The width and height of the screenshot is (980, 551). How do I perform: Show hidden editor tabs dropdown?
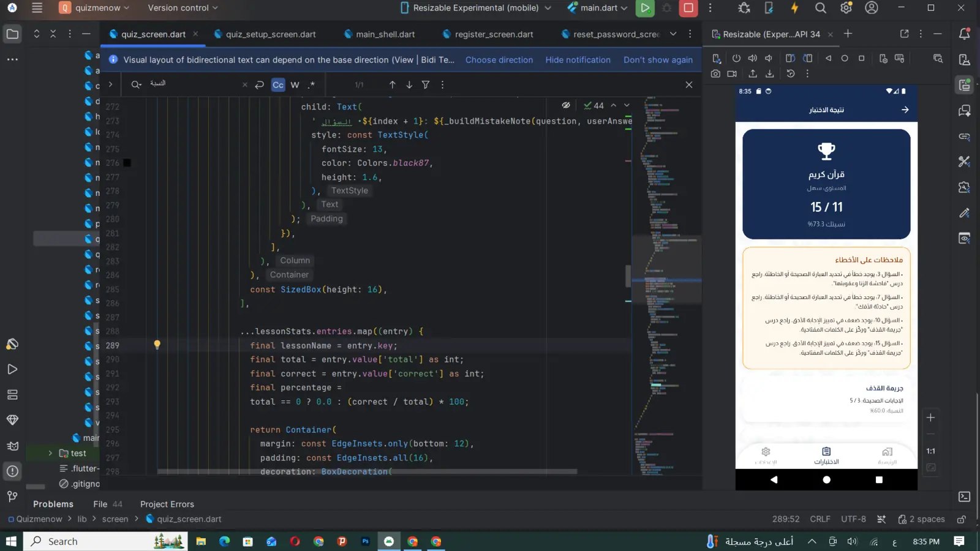pyautogui.click(x=673, y=34)
